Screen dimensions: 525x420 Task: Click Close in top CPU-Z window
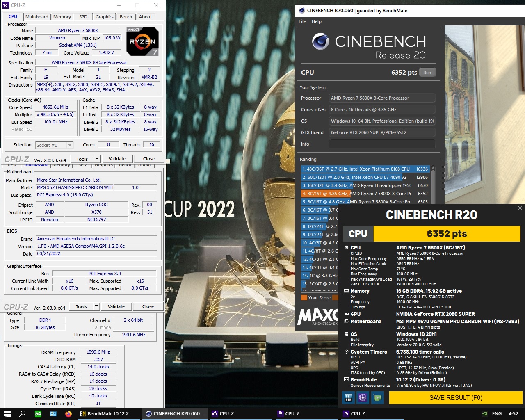tap(149, 159)
